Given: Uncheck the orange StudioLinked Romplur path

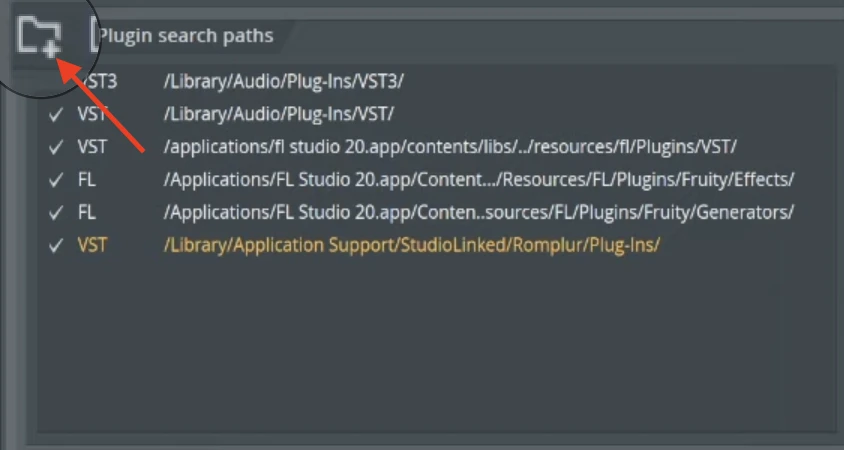Looking at the screenshot, I should pos(56,246).
